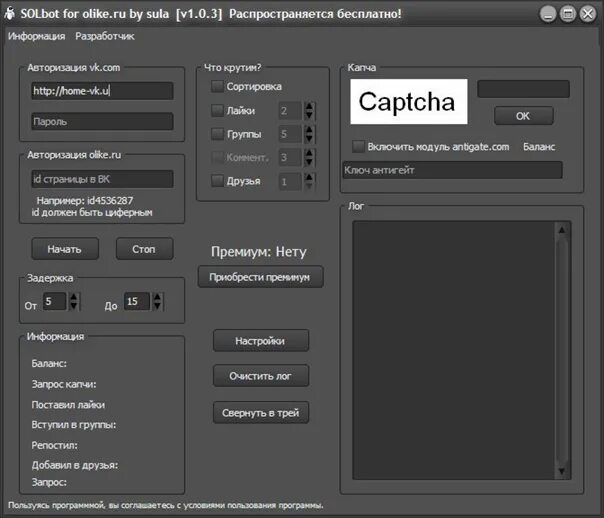
Task: Click the SOLbot title bar app icon
Action: click(x=10, y=13)
